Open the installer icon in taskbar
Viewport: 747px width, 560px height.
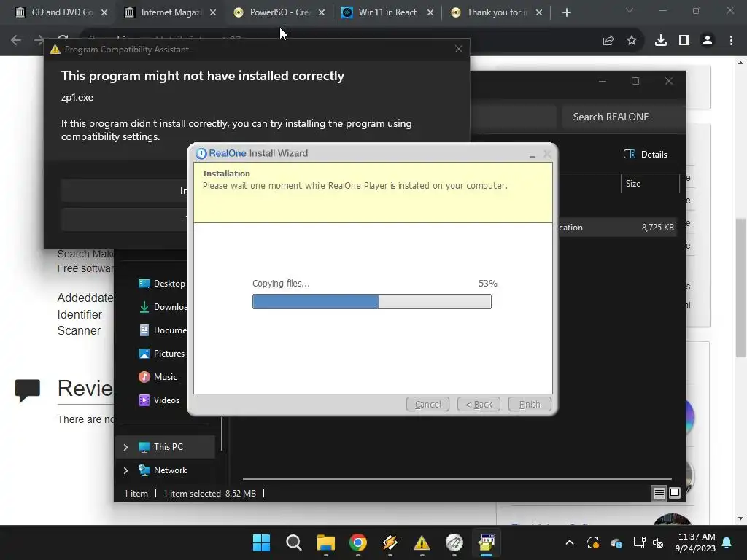pyautogui.click(x=487, y=542)
